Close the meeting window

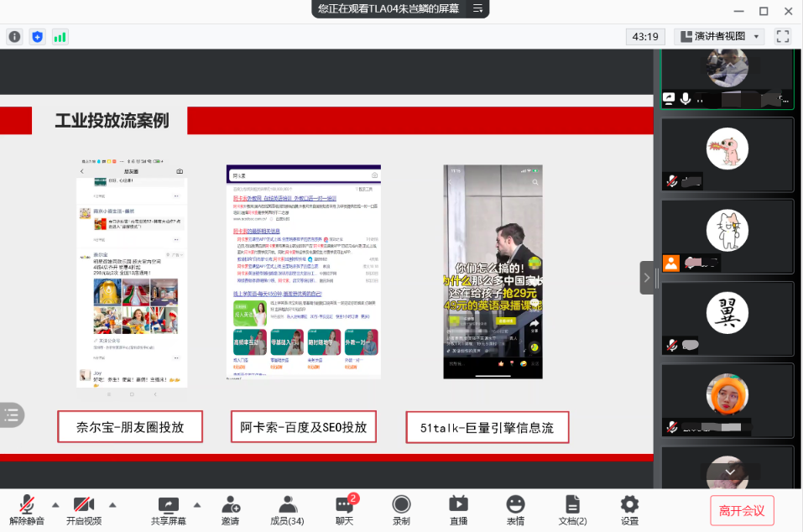click(789, 11)
